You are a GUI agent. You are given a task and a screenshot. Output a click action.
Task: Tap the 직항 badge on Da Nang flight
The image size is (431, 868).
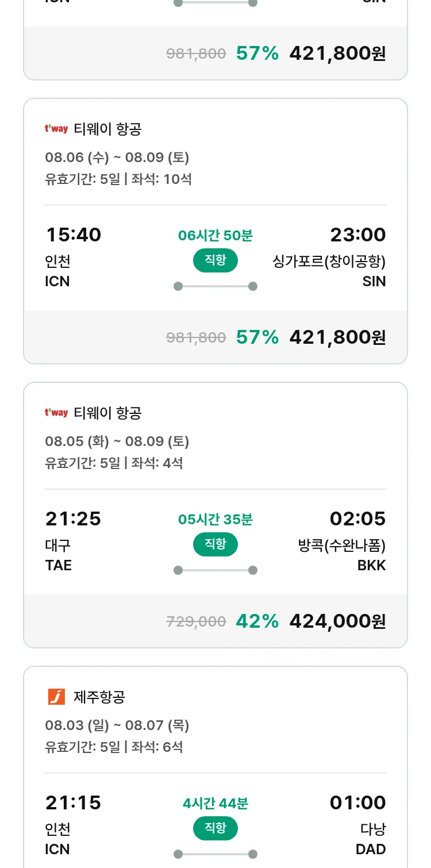[x=215, y=828]
